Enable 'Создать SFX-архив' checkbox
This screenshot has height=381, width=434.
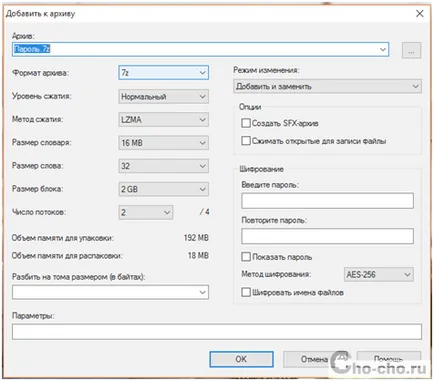click(x=246, y=123)
